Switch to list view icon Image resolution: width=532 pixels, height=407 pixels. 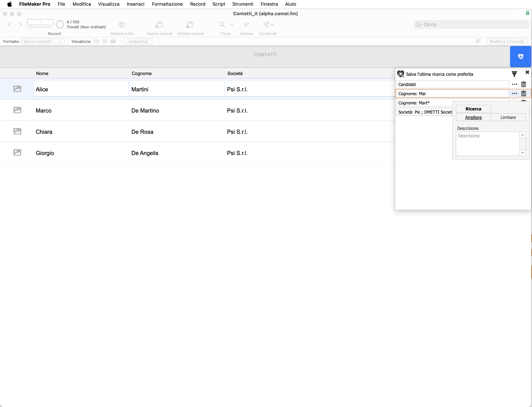pos(105,41)
